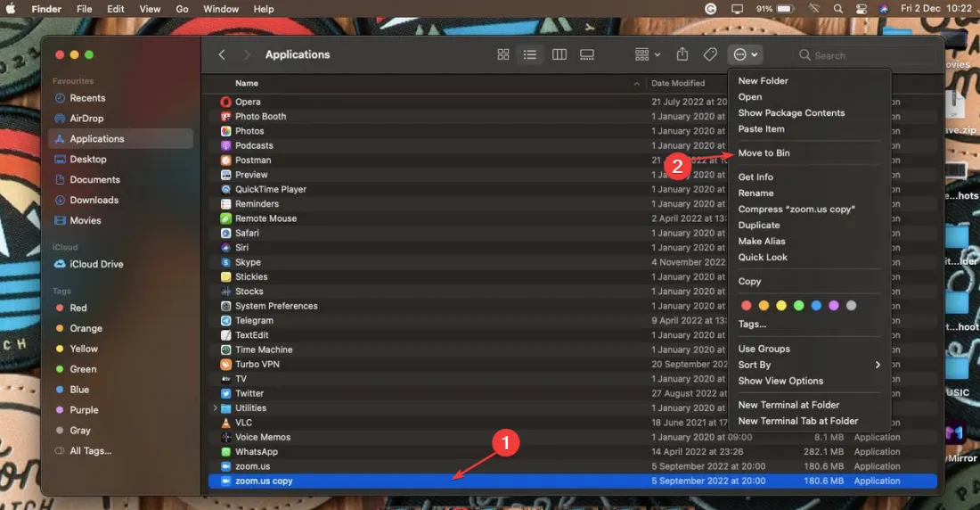
Task: Switch to icon grid view
Action: [x=503, y=54]
